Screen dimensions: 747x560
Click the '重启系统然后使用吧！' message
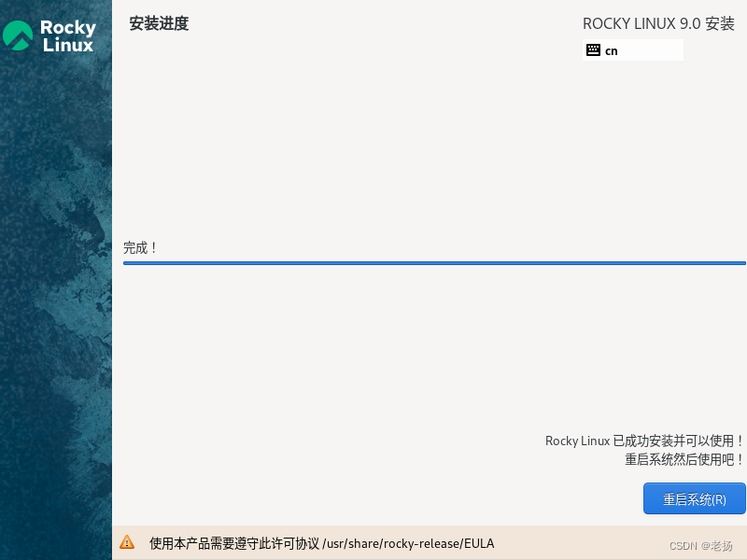(684, 459)
